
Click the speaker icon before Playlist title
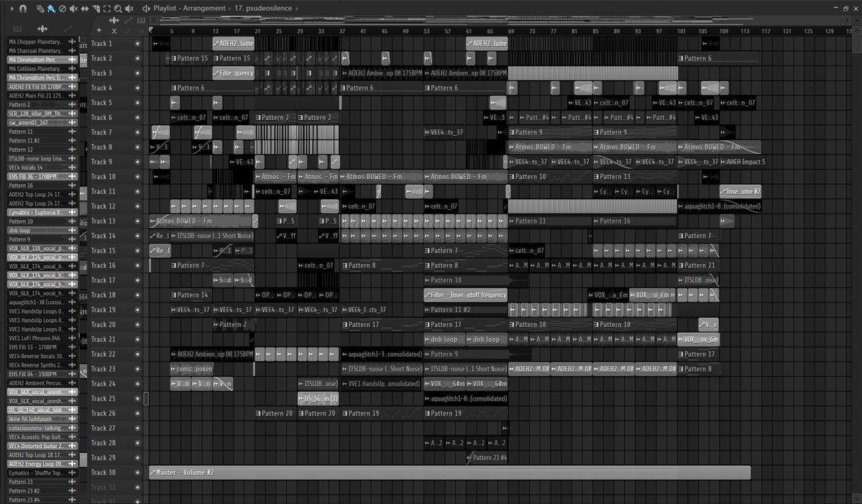point(146,8)
